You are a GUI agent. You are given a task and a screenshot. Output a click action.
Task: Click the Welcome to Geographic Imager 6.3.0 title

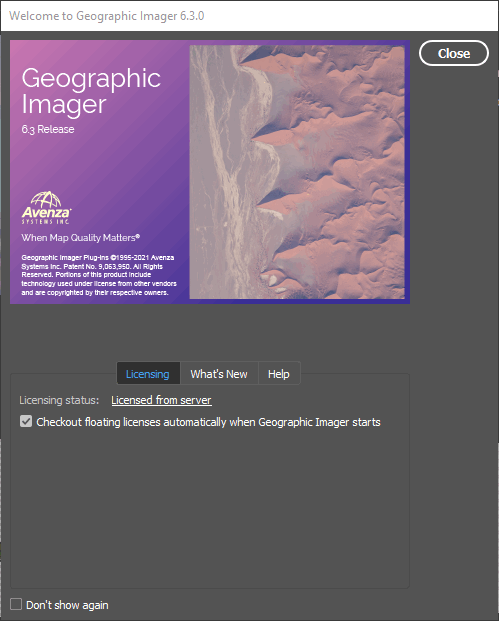107,16
